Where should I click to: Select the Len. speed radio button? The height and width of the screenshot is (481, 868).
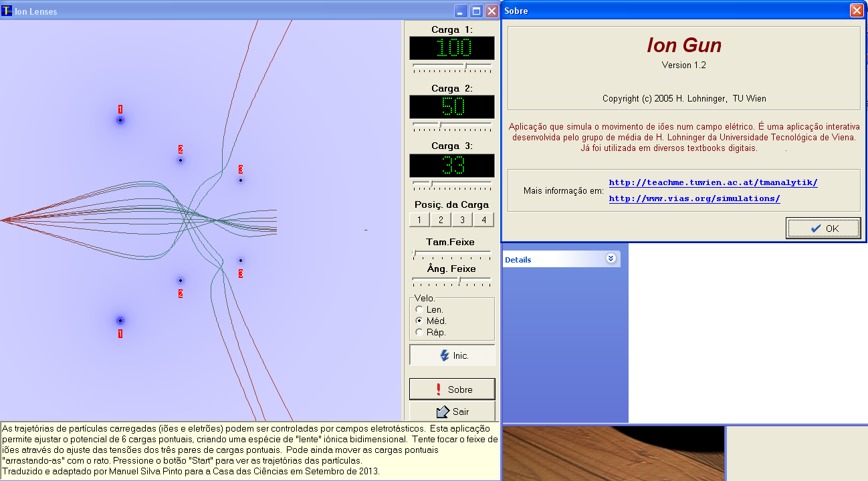pyautogui.click(x=419, y=309)
